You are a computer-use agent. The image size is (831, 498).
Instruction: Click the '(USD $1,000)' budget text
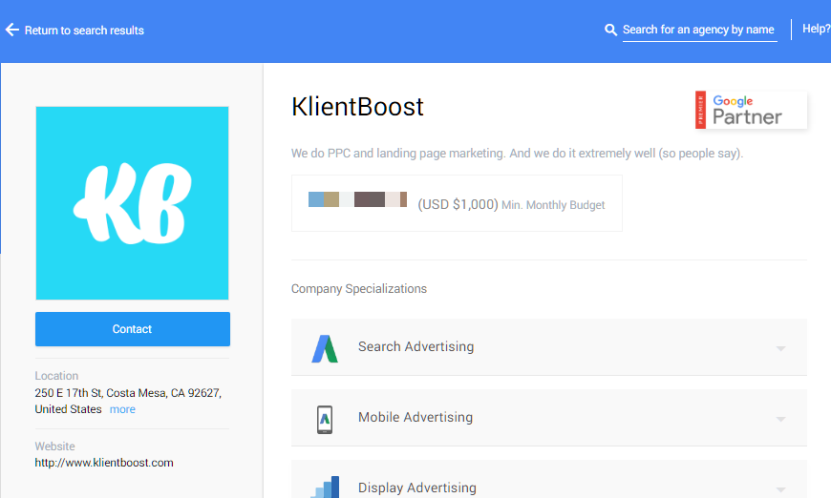458,204
